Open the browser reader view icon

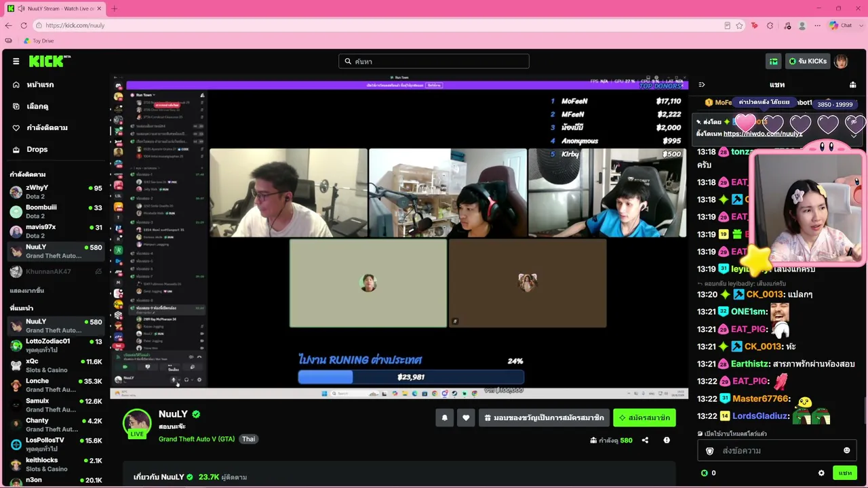727,26
